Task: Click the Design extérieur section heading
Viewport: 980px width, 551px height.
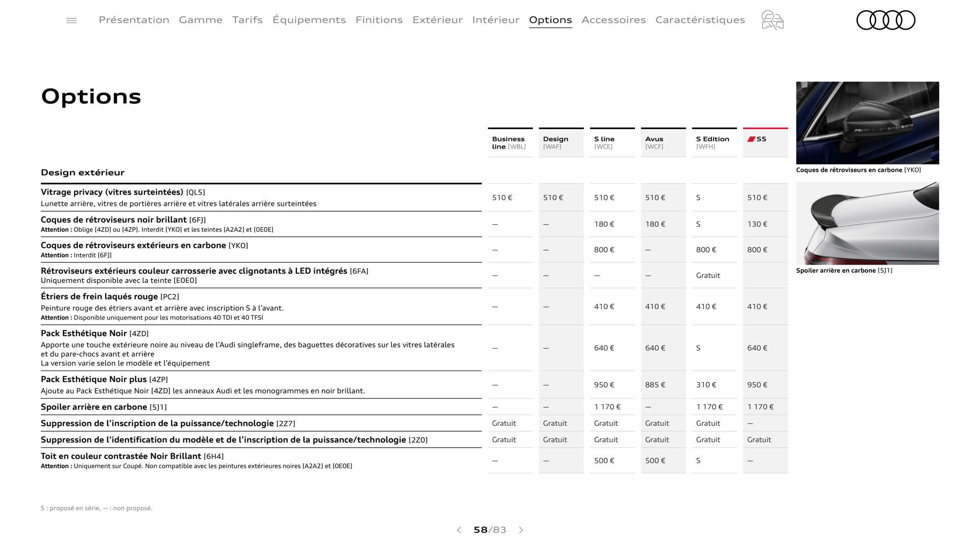Action: 83,173
